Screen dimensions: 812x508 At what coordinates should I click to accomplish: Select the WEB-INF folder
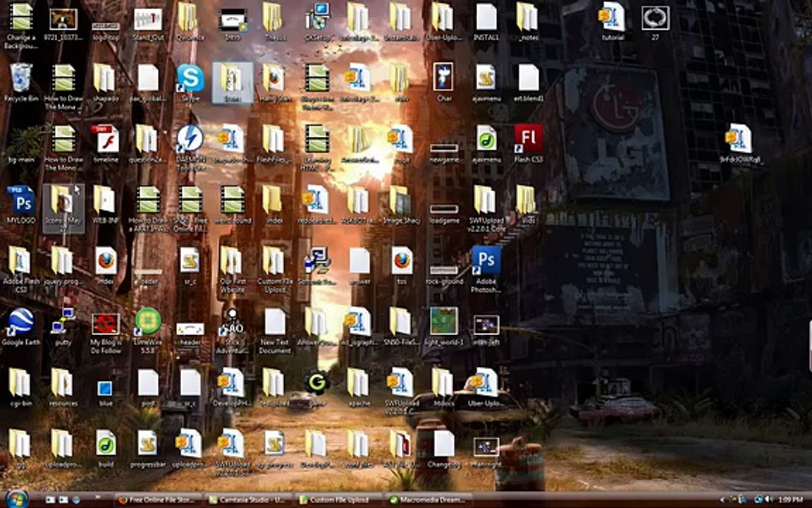(x=106, y=205)
